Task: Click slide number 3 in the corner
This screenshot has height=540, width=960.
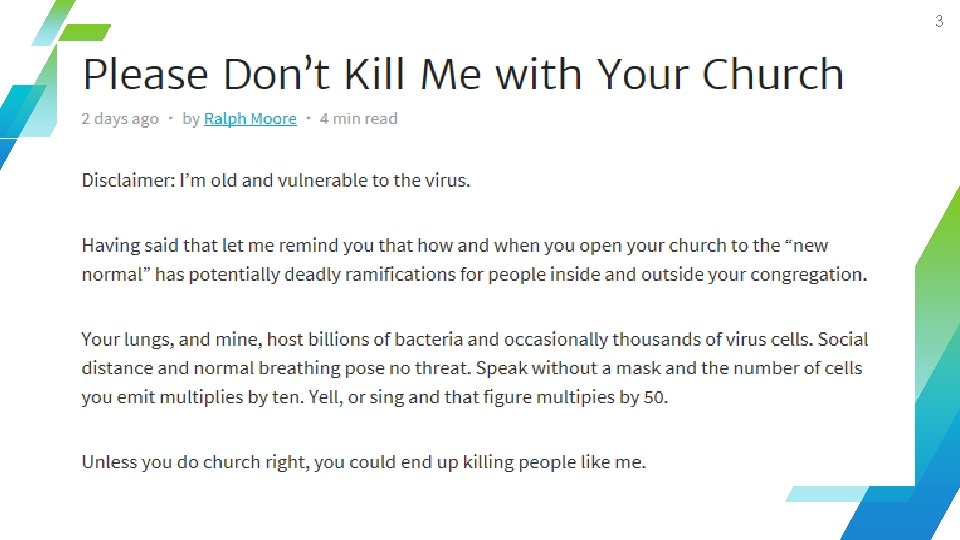Action: click(x=938, y=21)
